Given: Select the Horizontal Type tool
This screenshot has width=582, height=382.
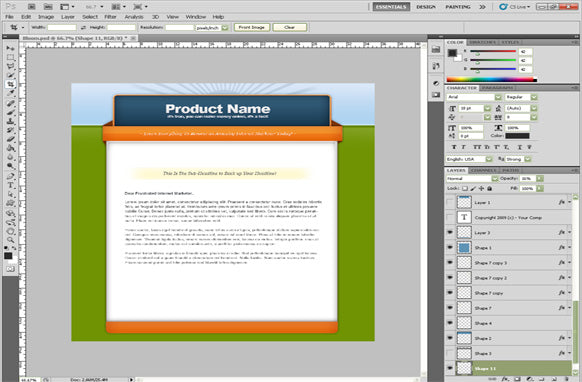Looking at the screenshot, I should [10, 185].
